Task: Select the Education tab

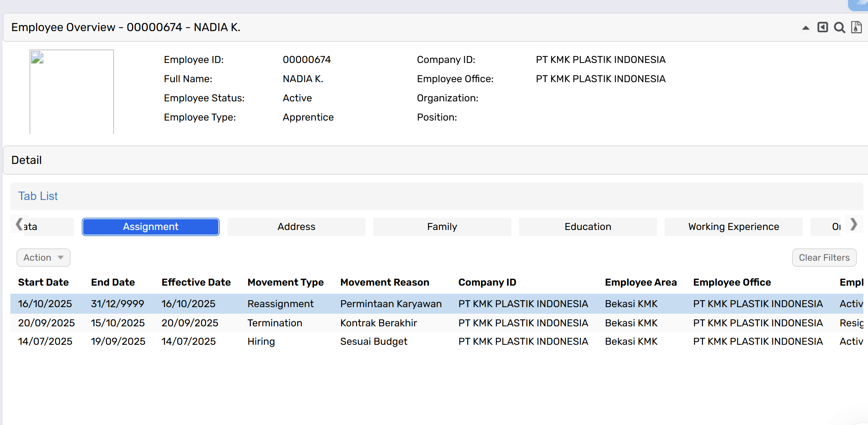Action: pos(588,227)
